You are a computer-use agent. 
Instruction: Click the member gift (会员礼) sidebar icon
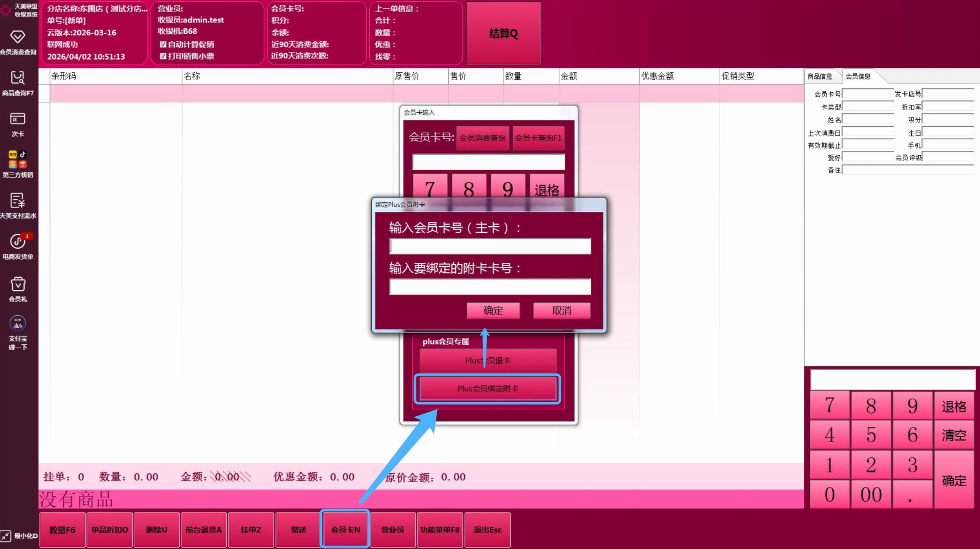point(18,289)
